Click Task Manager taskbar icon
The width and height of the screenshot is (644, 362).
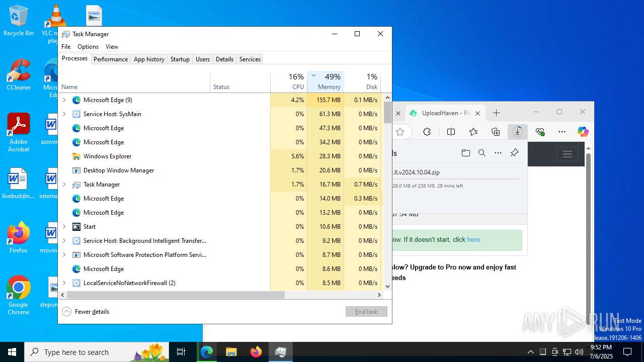click(x=280, y=352)
